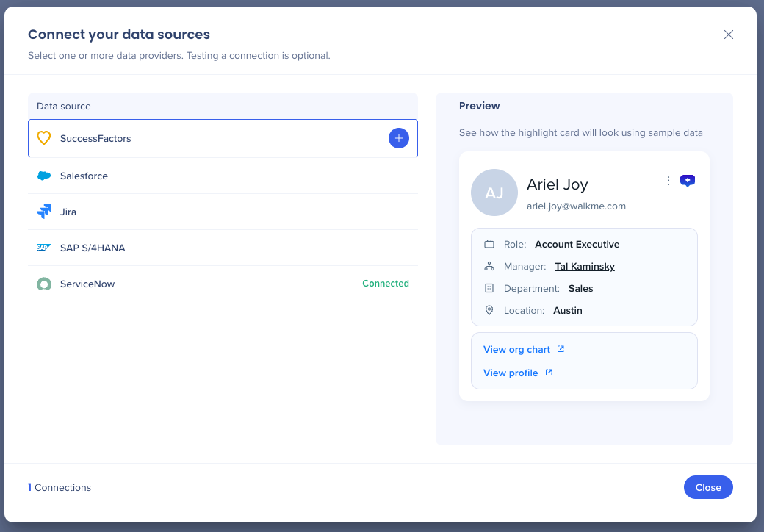Click the Sales department value
Image resolution: width=764 pixels, height=532 pixels.
(x=581, y=288)
